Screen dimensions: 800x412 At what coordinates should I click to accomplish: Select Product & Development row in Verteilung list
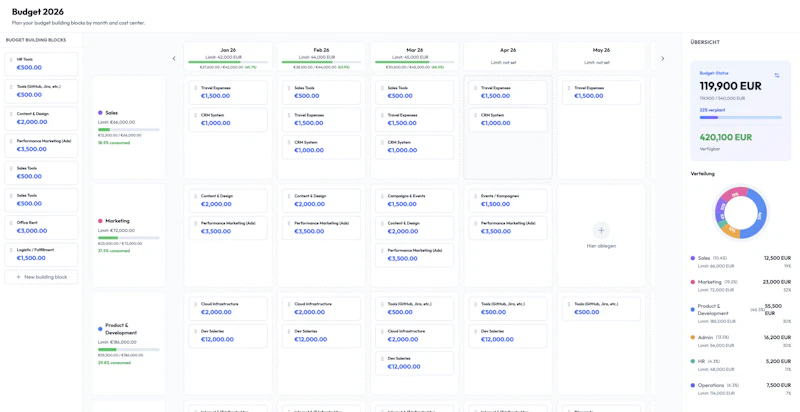(740, 313)
